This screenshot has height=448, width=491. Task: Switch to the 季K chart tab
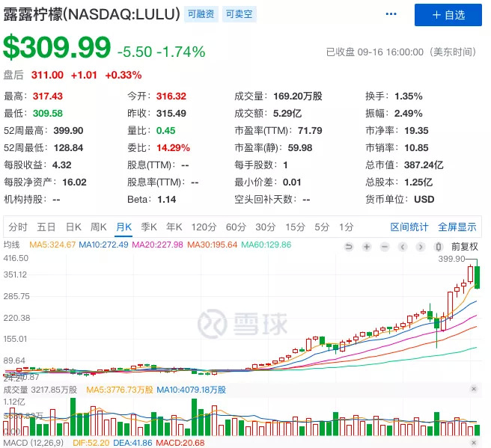(149, 227)
